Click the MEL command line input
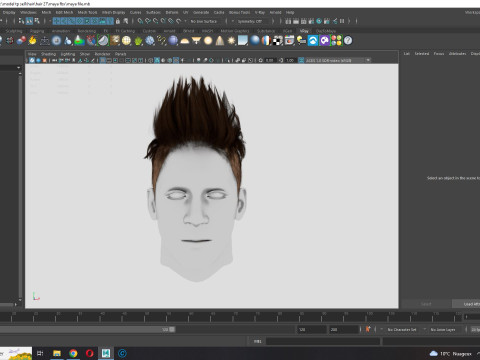480x360 pixels. 323,341
